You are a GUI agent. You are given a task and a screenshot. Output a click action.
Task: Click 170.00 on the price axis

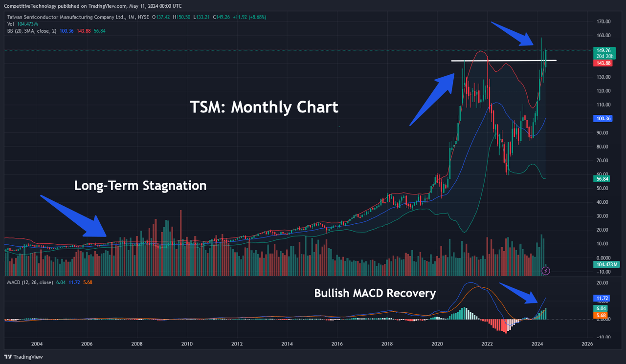coord(604,21)
